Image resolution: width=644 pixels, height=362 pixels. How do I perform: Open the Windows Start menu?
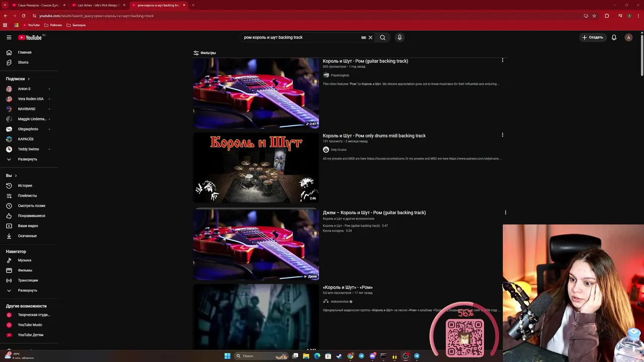(x=227, y=356)
